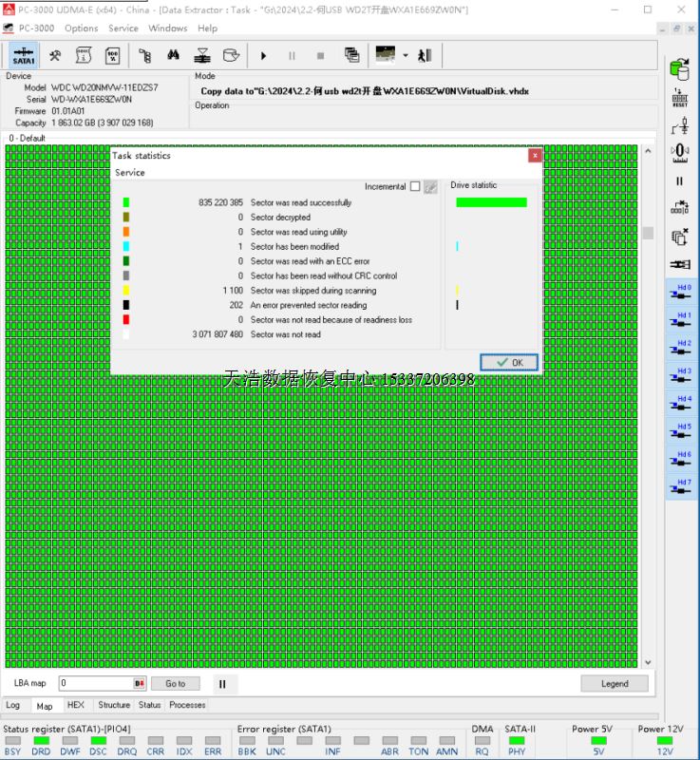Click the SATA1 port selector icon
700x760 pixels.
pyautogui.click(x=24, y=55)
